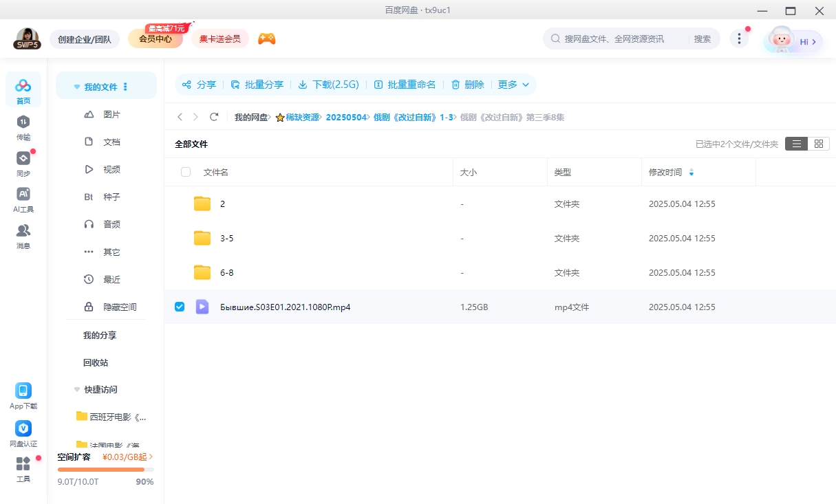Click the refresh icon beside breadcrumb

click(x=214, y=117)
